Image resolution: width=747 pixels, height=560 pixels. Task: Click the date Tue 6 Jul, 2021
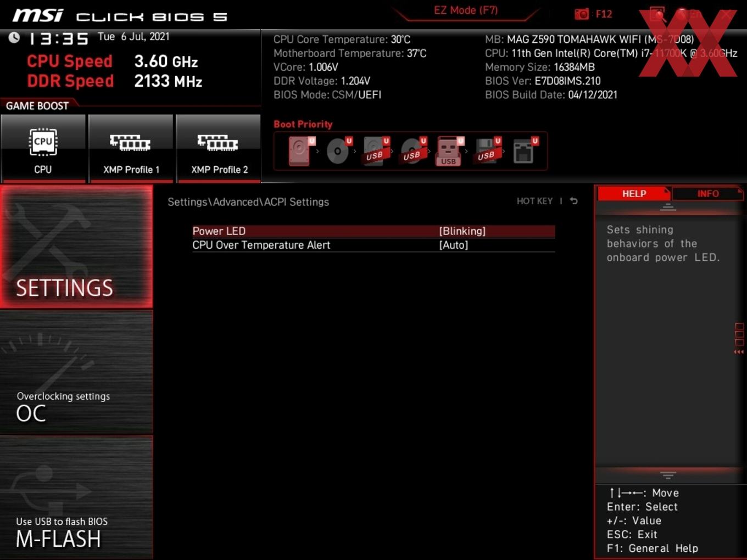click(x=133, y=37)
